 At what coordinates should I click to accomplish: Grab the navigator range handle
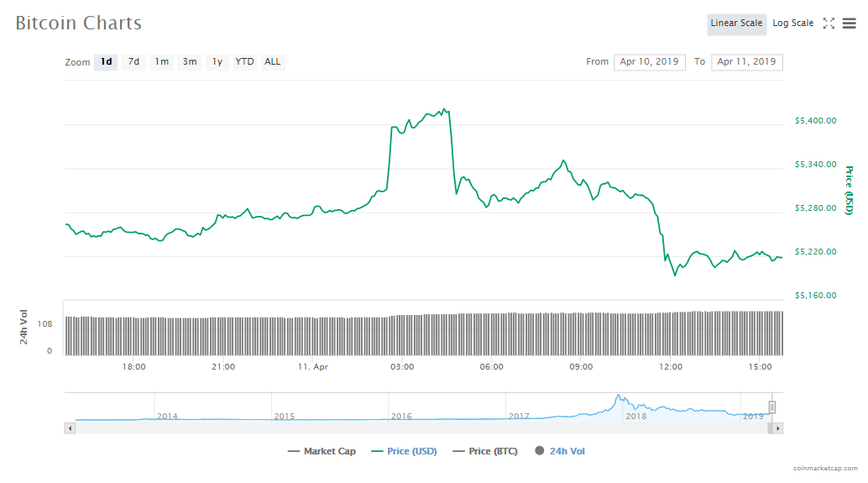pos(772,407)
